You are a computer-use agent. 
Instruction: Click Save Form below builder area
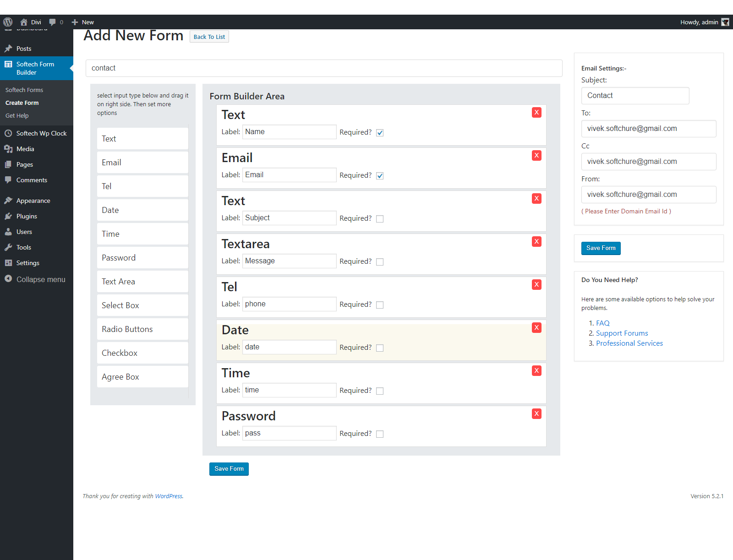coord(229,469)
